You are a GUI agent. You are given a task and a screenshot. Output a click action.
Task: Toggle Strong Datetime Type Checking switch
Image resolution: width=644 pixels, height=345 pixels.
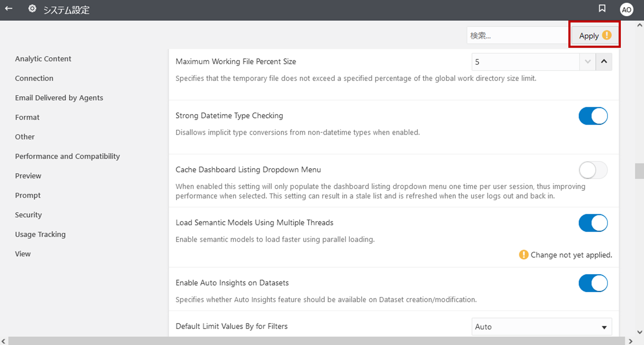pyautogui.click(x=593, y=116)
